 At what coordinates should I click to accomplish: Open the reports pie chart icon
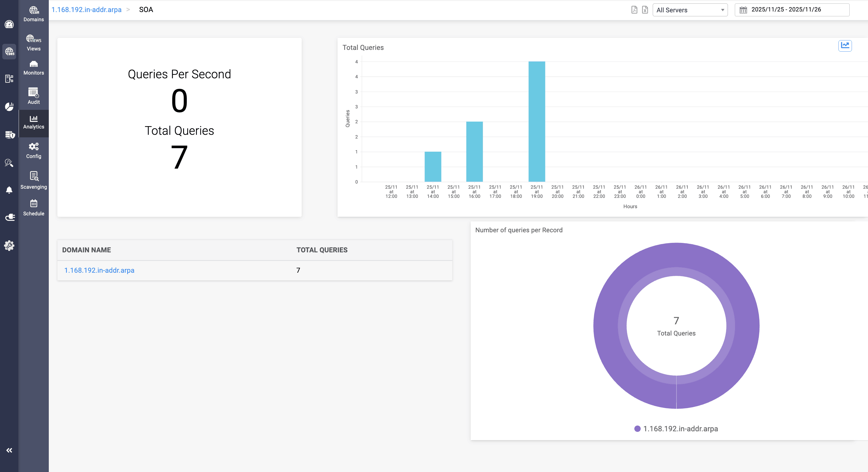(9, 107)
